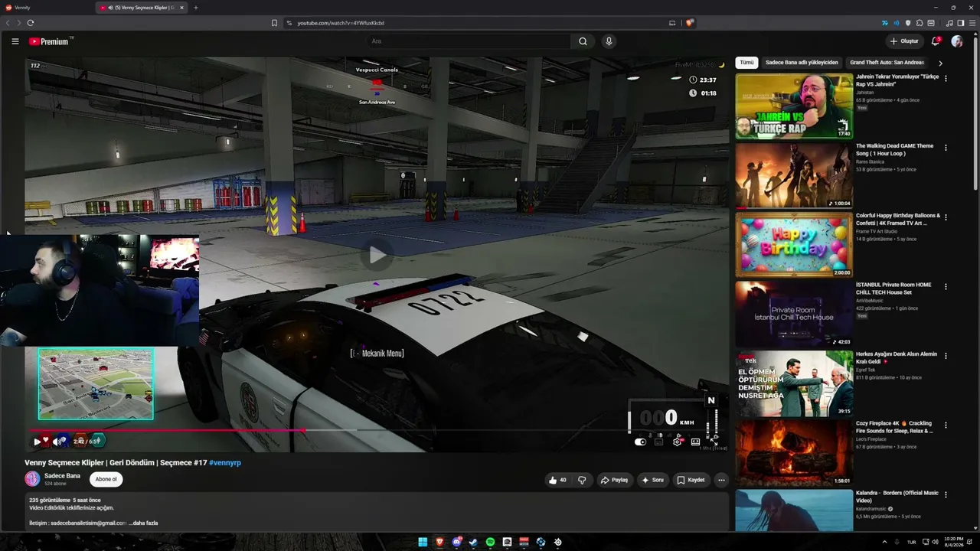Bookmark this page in the address bar
This screenshot has width=980, height=551.
(274, 23)
